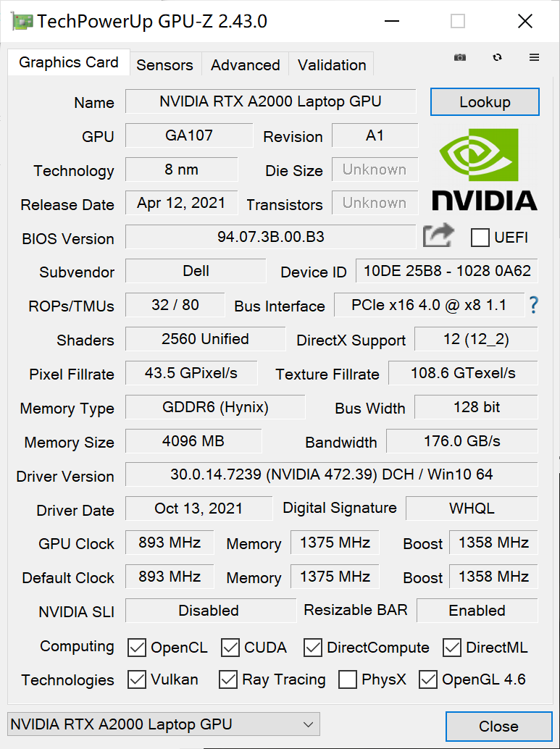Expand the GPU selection dropdown arrow
Viewport: 560px width, 749px height.
[x=308, y=724]
